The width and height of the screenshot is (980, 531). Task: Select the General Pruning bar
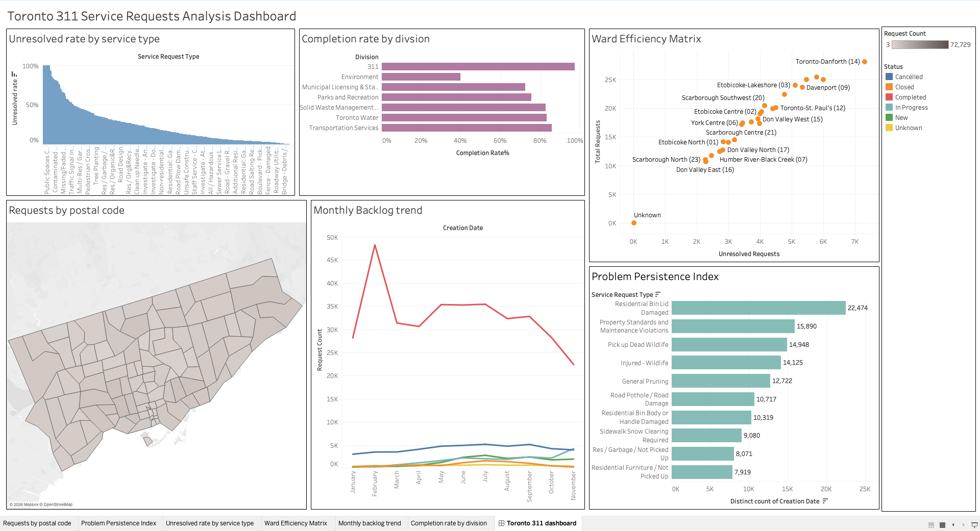point(721,381)
